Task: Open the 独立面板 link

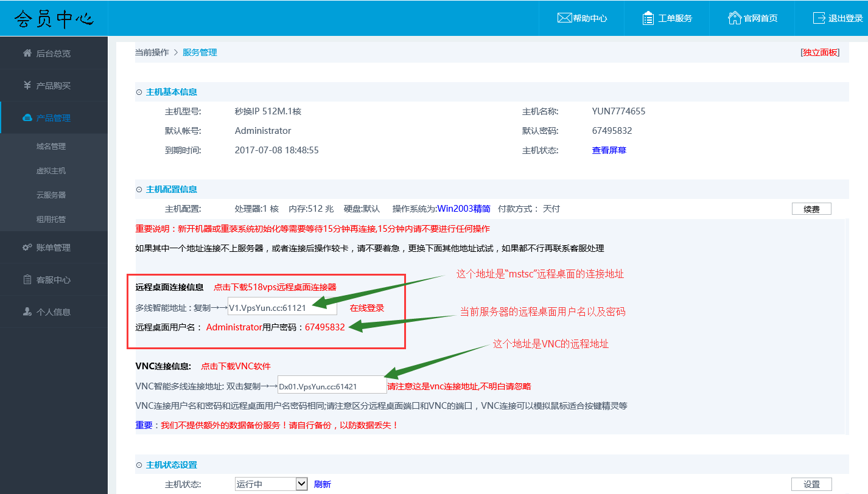Action: (x=820, y=52)
